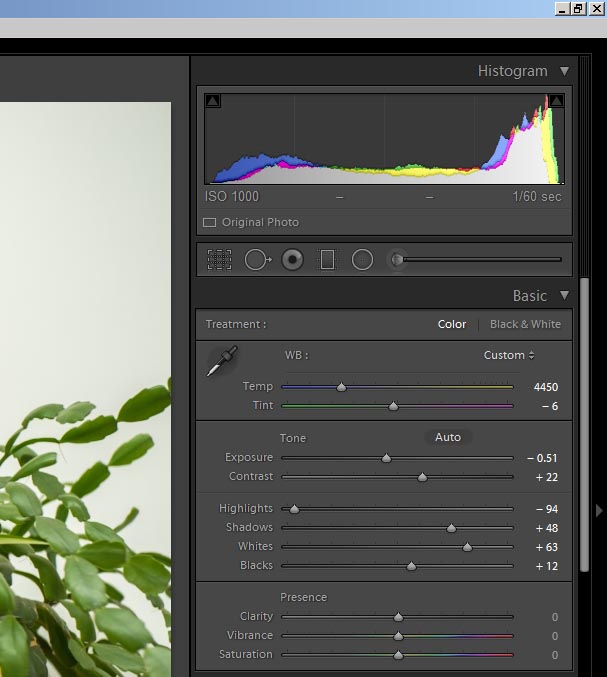
Task: Click the Highlights slider handle
Action: (294, 509)
